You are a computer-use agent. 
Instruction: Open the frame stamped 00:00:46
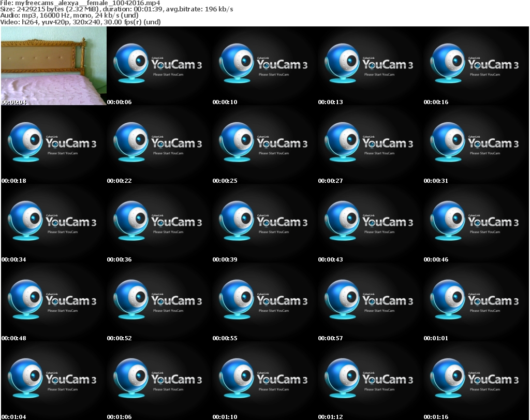[476, 224]
